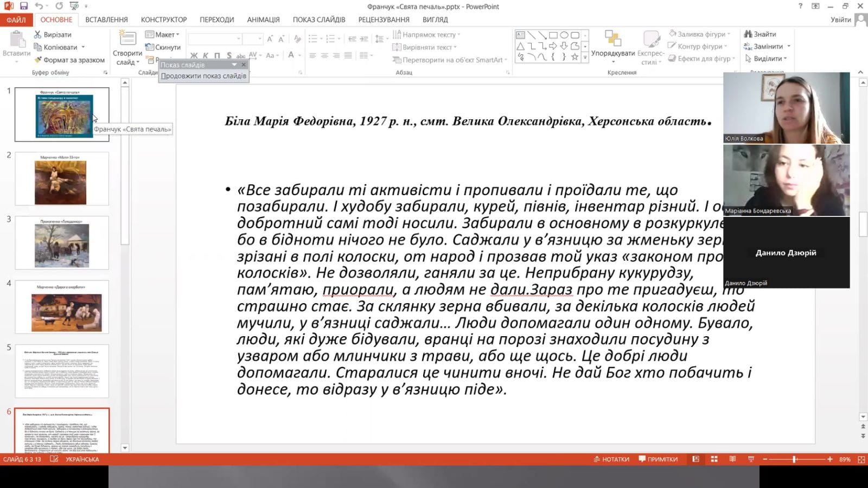This screenshot has height=488, width=868.
Task: Switch to Slide Sorter view in status bar
Action: pyautogui.click(x=714, y=459)
